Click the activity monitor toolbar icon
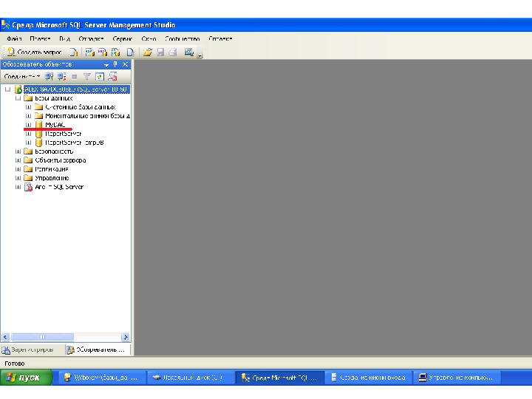 pyautogui.click(x=189, y=52)
